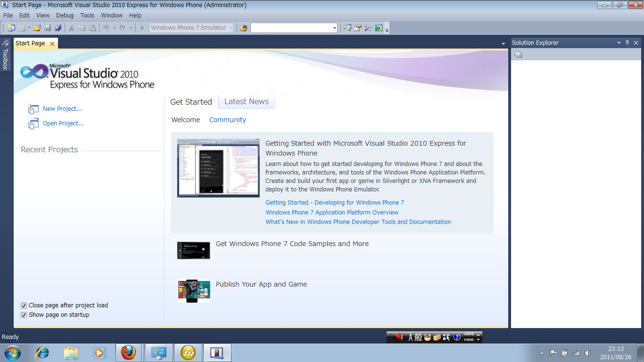644x362 pixels.
Task: Click the Copy toolbar icon
Action: 82,28
